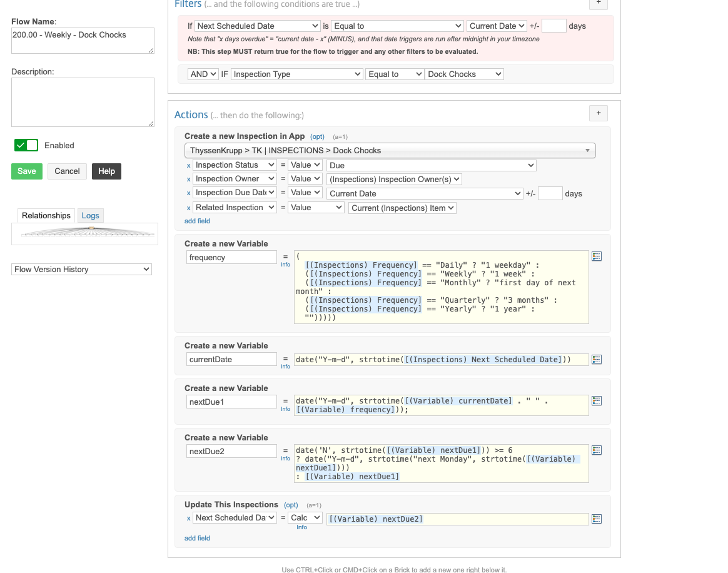
Task: Toggle the Enabled switch off
Action: [x=26, y=145]
